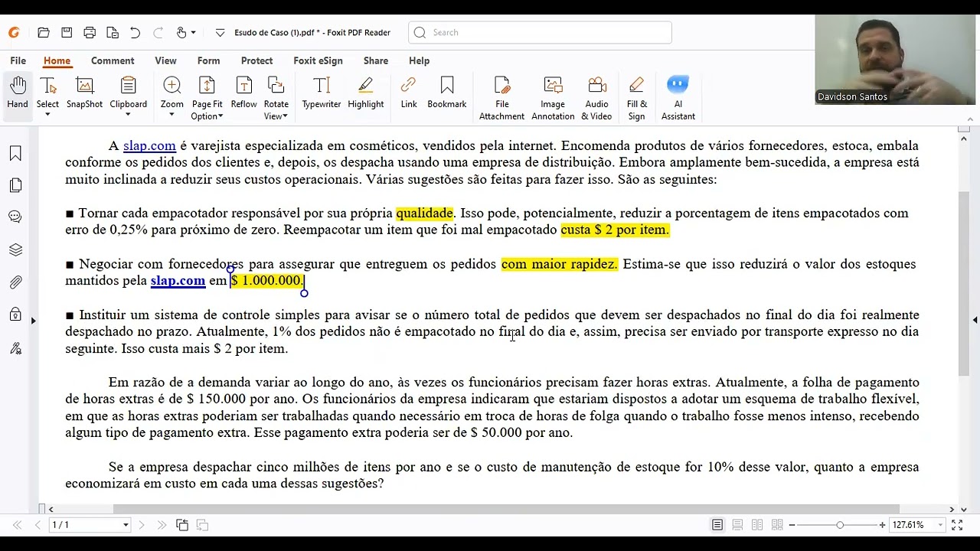The image size is (980, 551).
Task: Select the Typewriter tool
Action: (322, 93)
